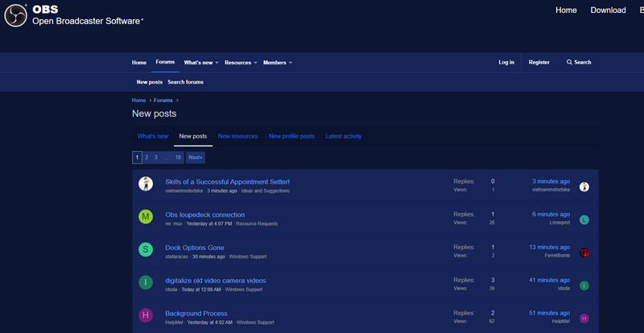Click mr. mux author name
The width and height of the screenshot is (644, 333).
pyautogui.click(x=174, y=224)
